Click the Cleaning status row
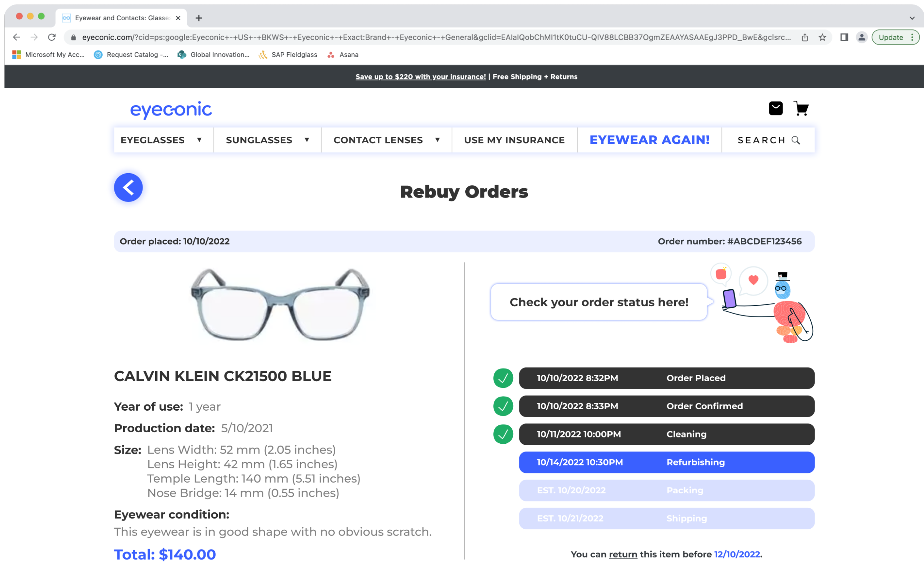Image resolution: width=924 pixels, height=579 pixels. point(667,434)
